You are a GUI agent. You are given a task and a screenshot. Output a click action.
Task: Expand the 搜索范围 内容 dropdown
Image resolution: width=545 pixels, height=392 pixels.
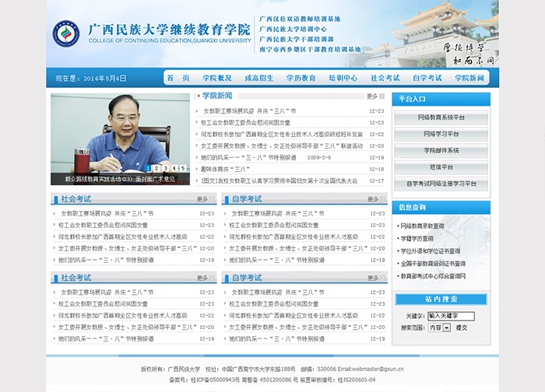coord(440,327)
